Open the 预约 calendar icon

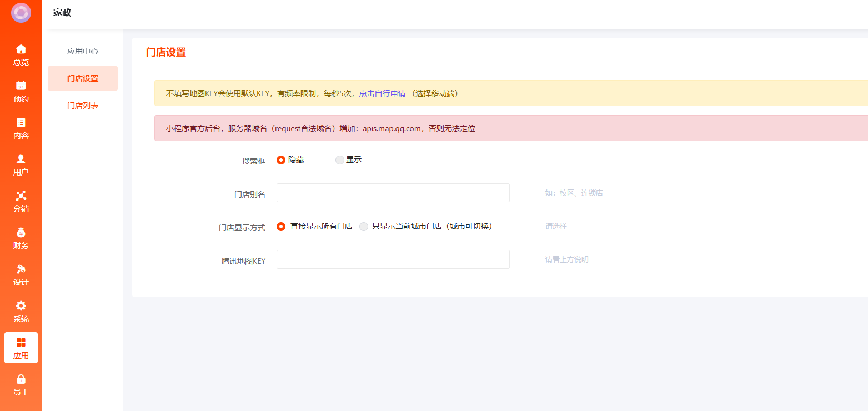click(x=21, y=86)
